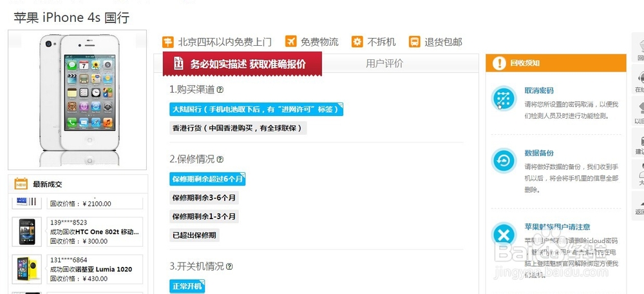Select 香港行货 purchase channel option

(238, 128)
